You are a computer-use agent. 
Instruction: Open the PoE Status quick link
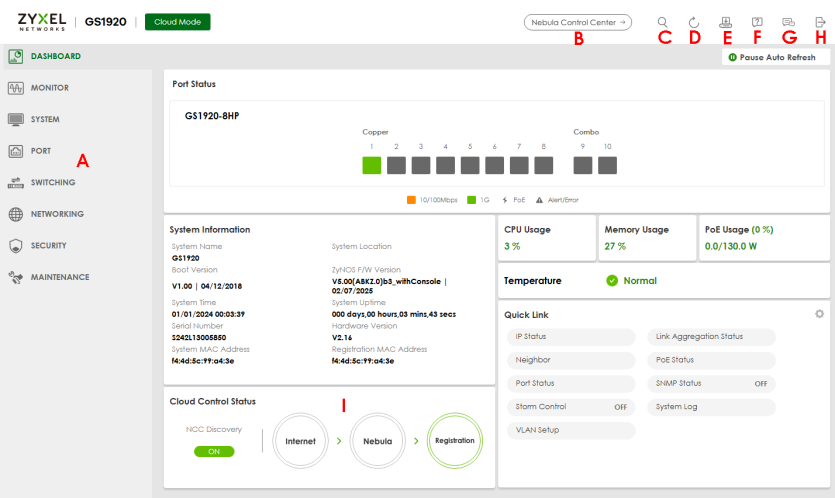point(711,360)
